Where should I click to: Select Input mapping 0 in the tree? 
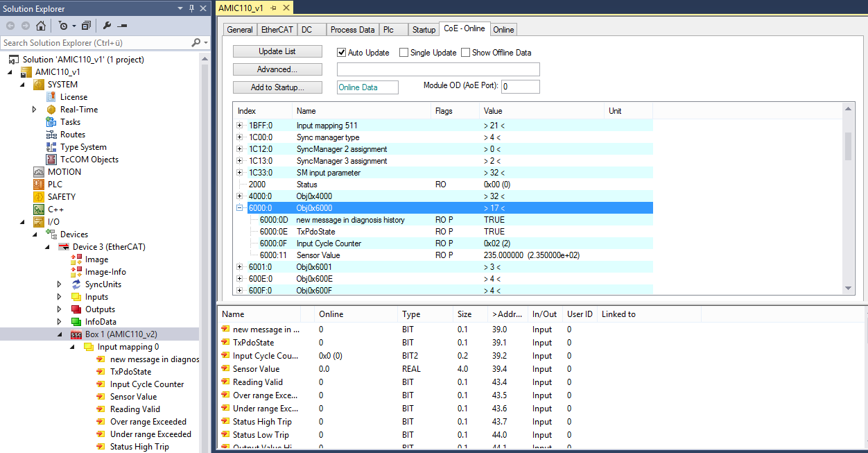coord(128,347)
